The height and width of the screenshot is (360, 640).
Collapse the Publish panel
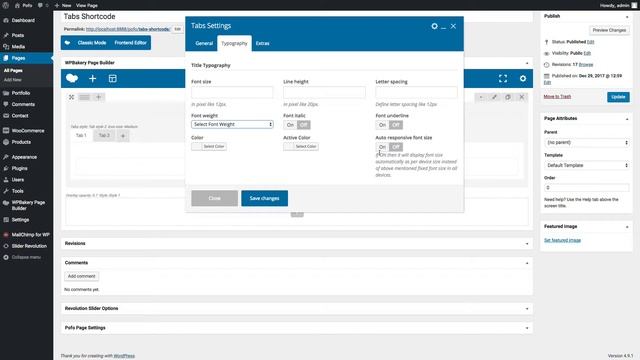[627, 17]
